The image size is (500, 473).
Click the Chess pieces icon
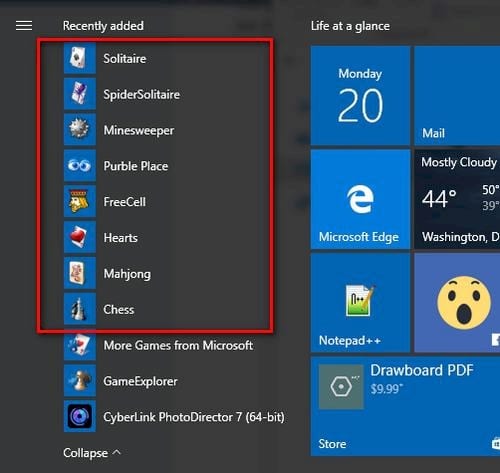[x=80, y=309]
